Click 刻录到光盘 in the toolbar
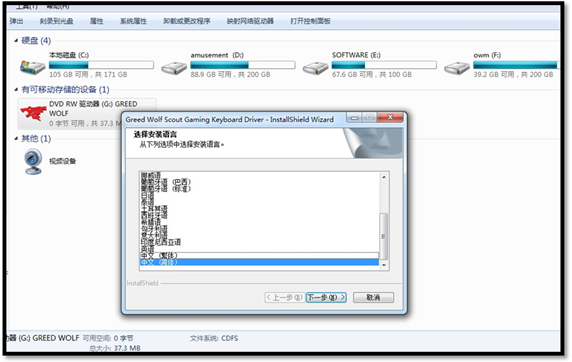Image resolution: width=572 pixels, height=362 pixels. tap(57, 21)
